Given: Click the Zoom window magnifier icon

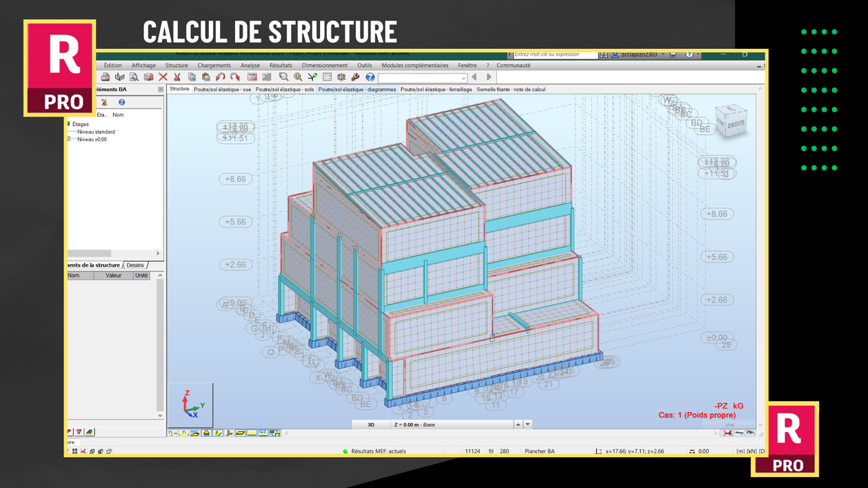Looking at the screenshot, I should [284, 77].
